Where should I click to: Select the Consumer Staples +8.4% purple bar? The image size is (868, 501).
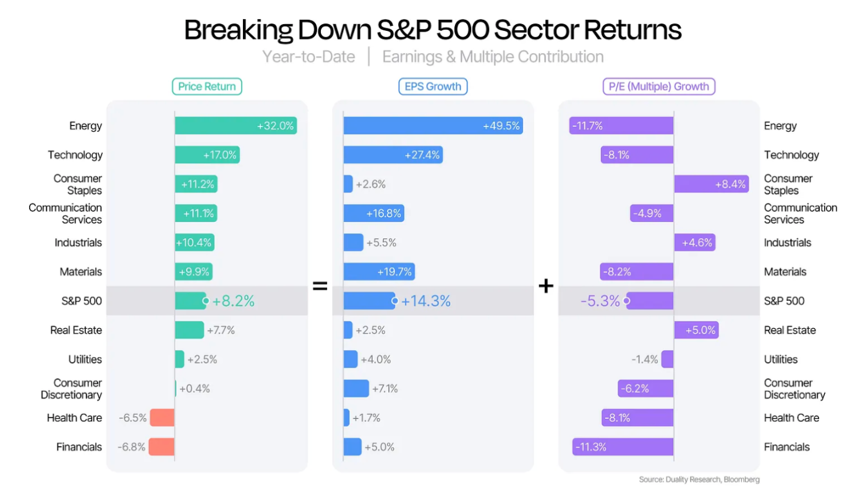click(711, 184)
